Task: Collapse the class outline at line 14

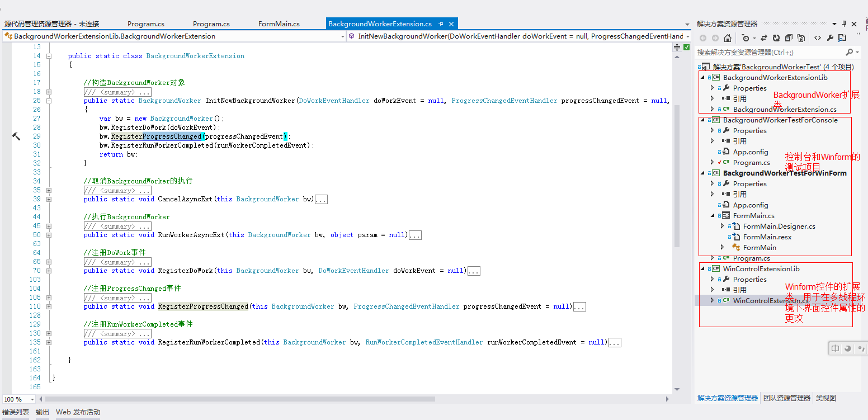Action: tap(49, 56)
